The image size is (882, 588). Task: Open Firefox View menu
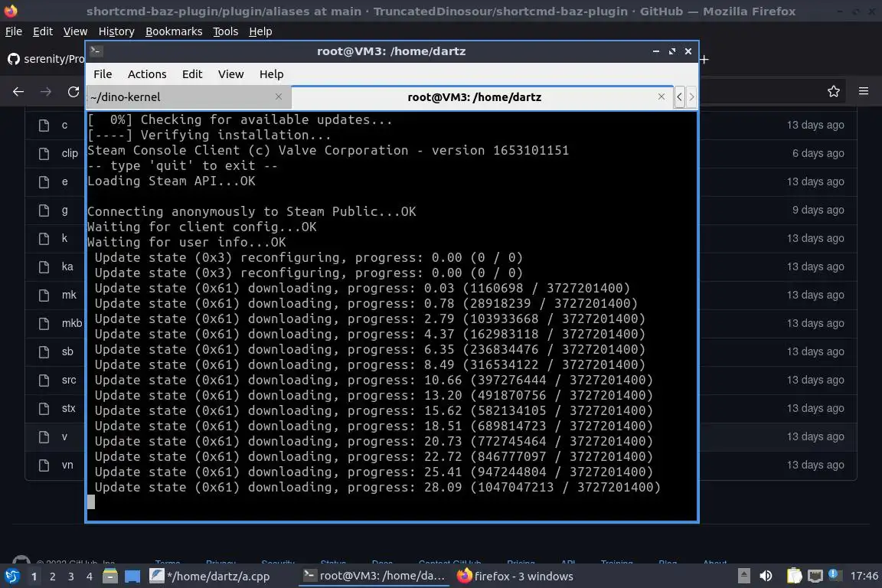pyautogui.click(x=75, y=31)
